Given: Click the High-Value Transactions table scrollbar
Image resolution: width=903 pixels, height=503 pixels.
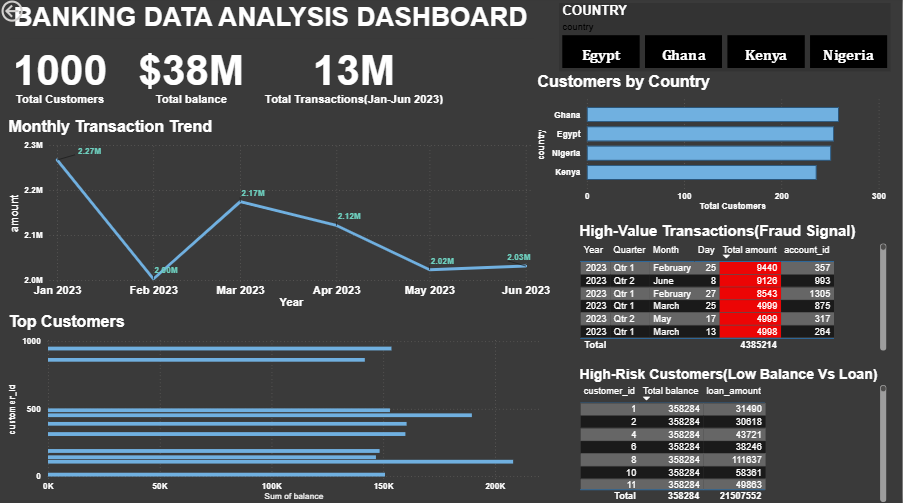Looking at the screenshot, I should point(883,297).
